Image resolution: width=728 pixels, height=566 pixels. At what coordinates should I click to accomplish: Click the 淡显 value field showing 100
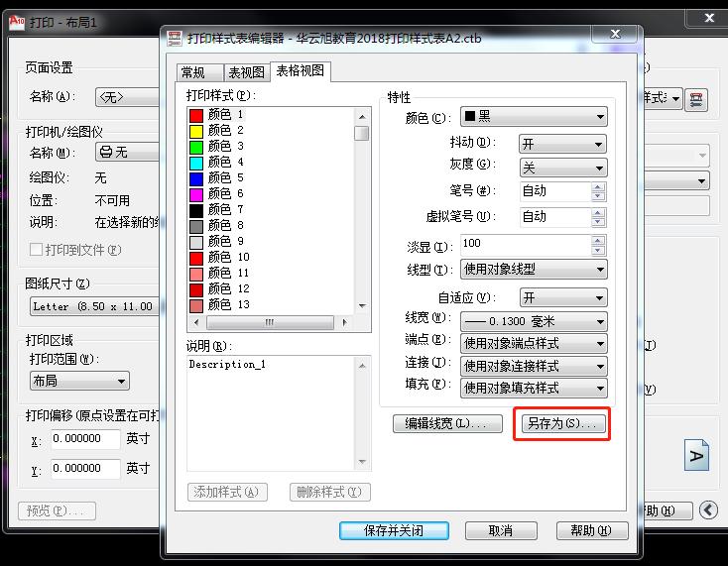[x=526, y=245]
